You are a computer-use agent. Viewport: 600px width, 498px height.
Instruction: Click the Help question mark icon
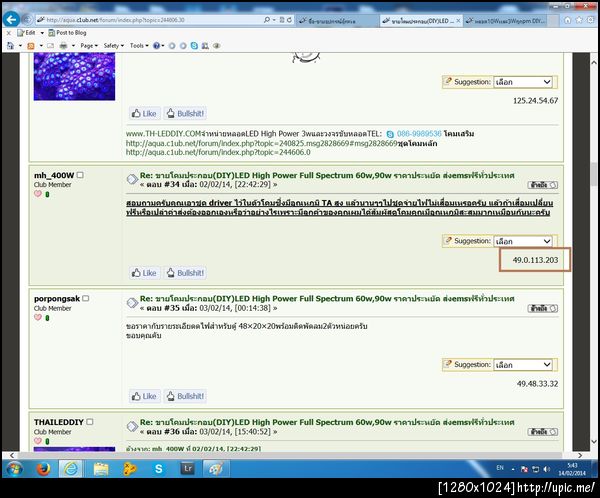click(x=157, y=46)
